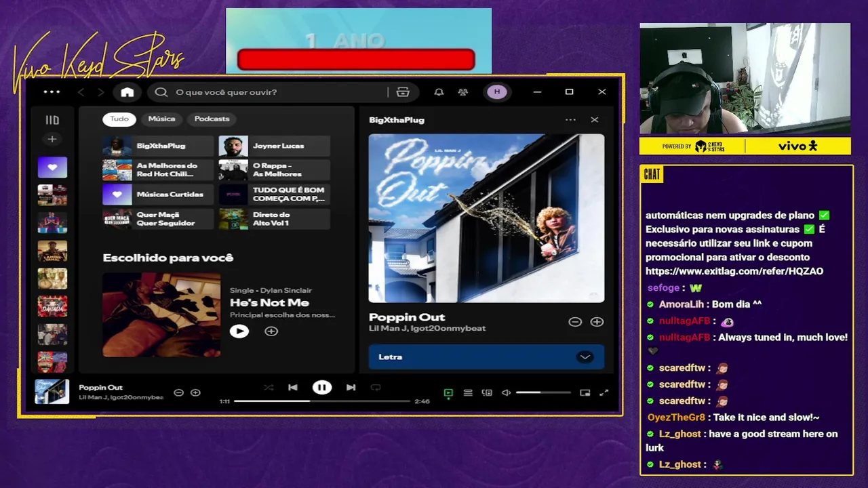Add Poppin Out to Liked Songs in panel

pos(597,322)
